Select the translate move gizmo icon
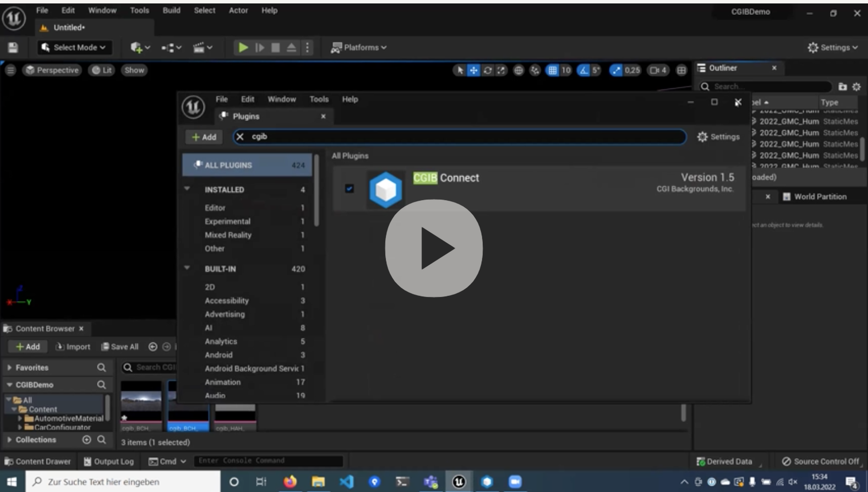 click(473, 70)
